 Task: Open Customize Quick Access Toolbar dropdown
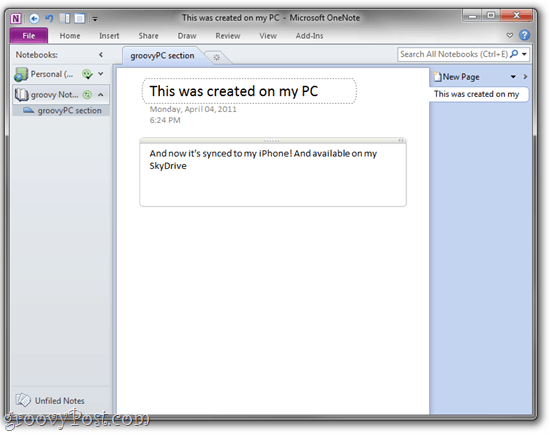coord(95,19)
